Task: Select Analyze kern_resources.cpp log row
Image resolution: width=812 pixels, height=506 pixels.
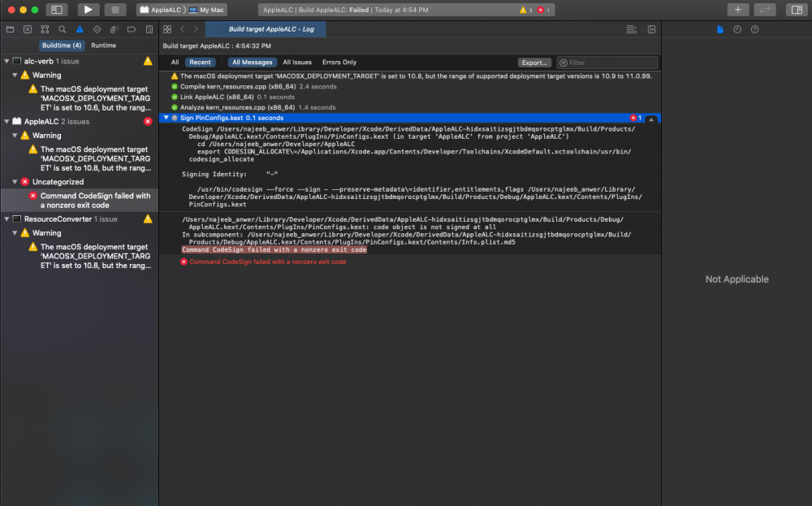Action: (410, 107)
